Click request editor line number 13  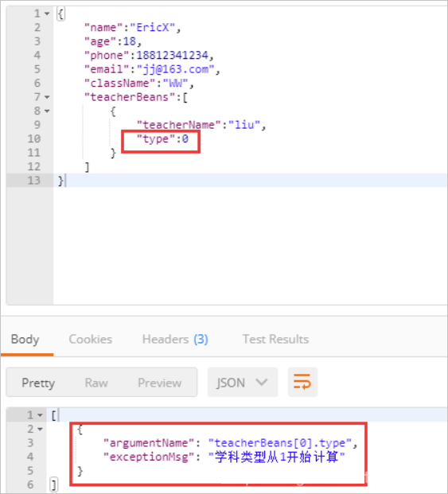tap(34, 181)
